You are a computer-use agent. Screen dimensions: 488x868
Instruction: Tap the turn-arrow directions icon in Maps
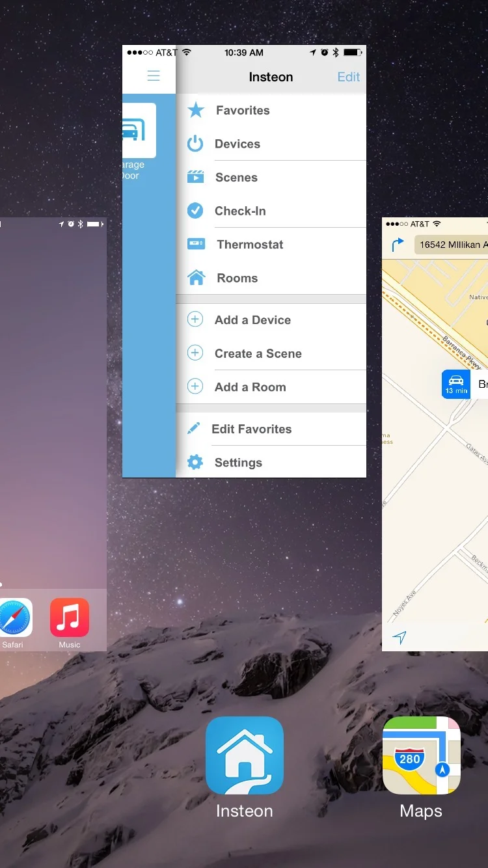[398, 245]
